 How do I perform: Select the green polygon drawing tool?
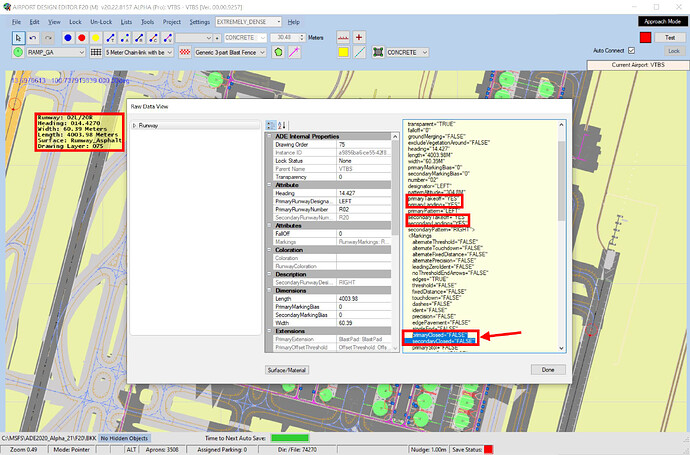(278, 52)
